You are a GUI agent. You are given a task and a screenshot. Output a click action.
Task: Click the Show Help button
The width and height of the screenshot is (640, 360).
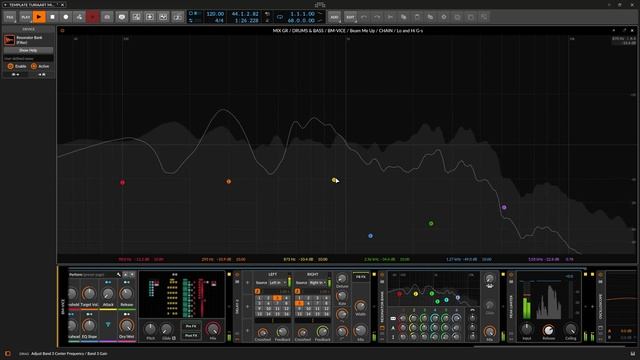click(x=28, y=50)
